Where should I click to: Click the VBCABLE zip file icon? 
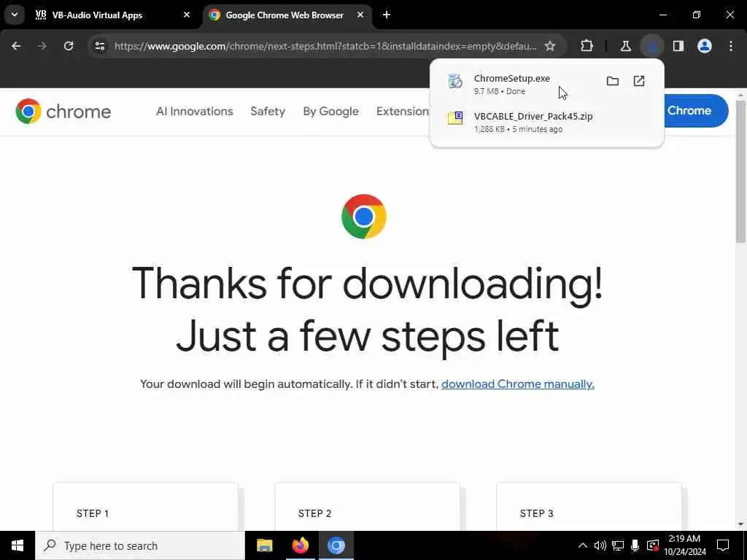[x=455, y=118]
